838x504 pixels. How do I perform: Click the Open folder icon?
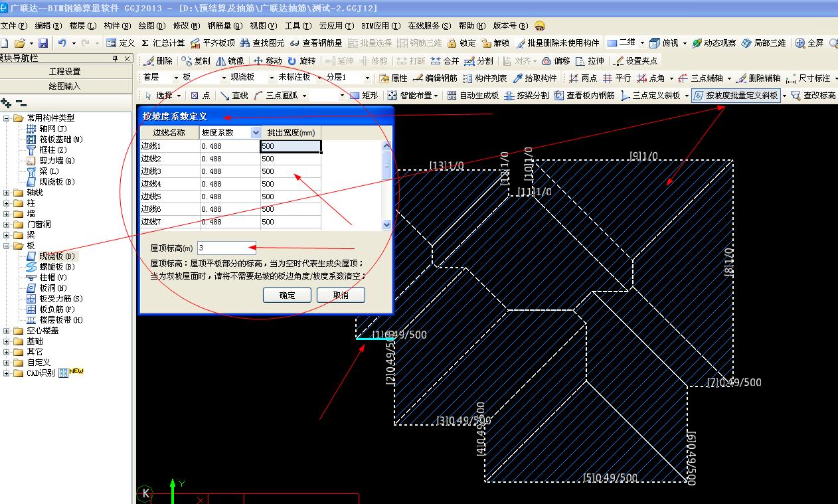click(20, 43)
